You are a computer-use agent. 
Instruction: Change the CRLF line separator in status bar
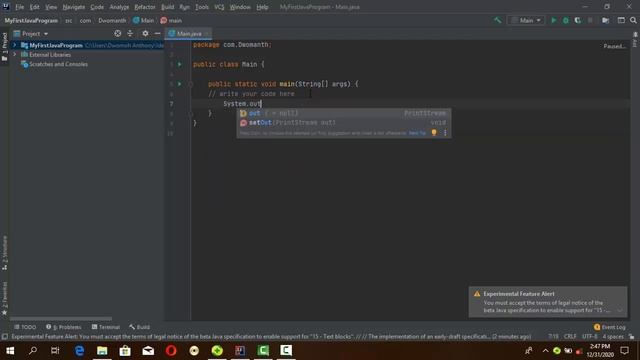[570, 337]
